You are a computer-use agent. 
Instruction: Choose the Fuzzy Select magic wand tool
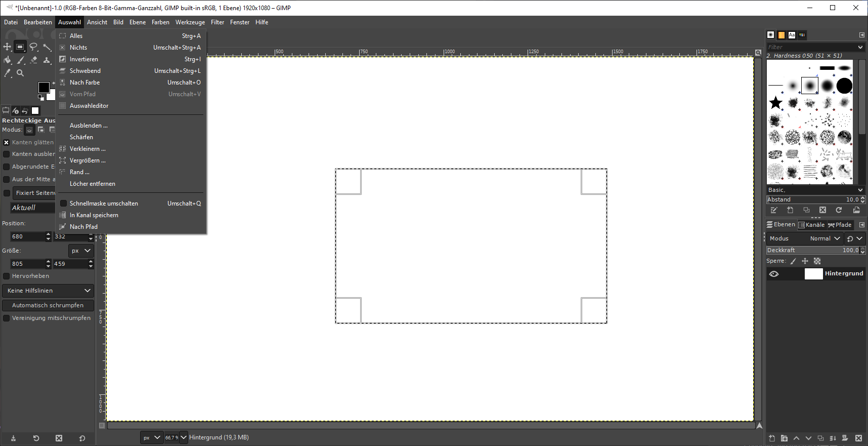tap(47, 47)
